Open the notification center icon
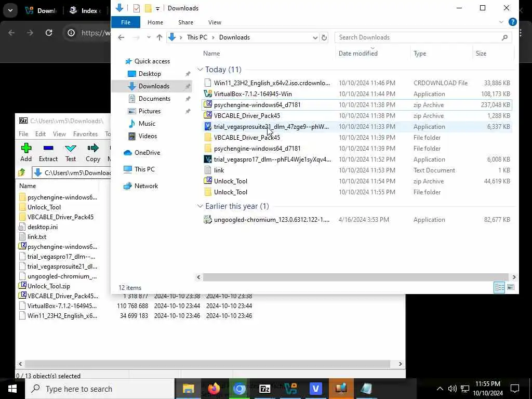The image size is (532, 399). tap(515, 389)
